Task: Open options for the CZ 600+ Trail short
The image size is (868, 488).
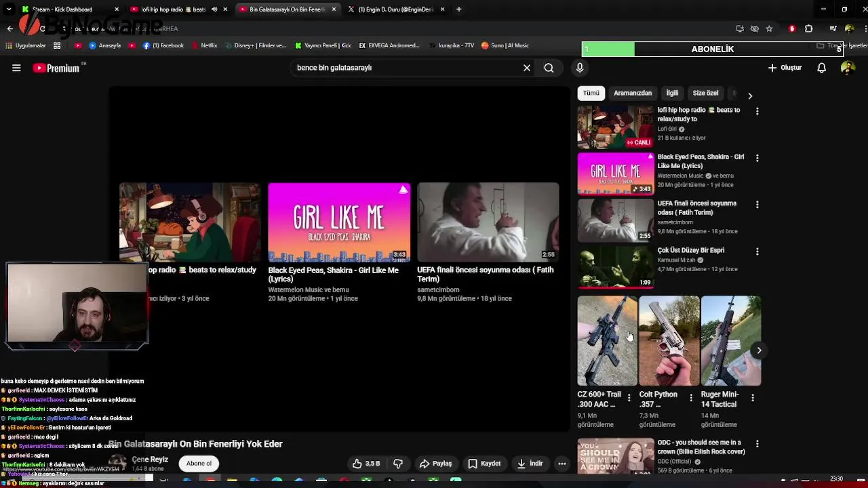Action: (629, 398)
